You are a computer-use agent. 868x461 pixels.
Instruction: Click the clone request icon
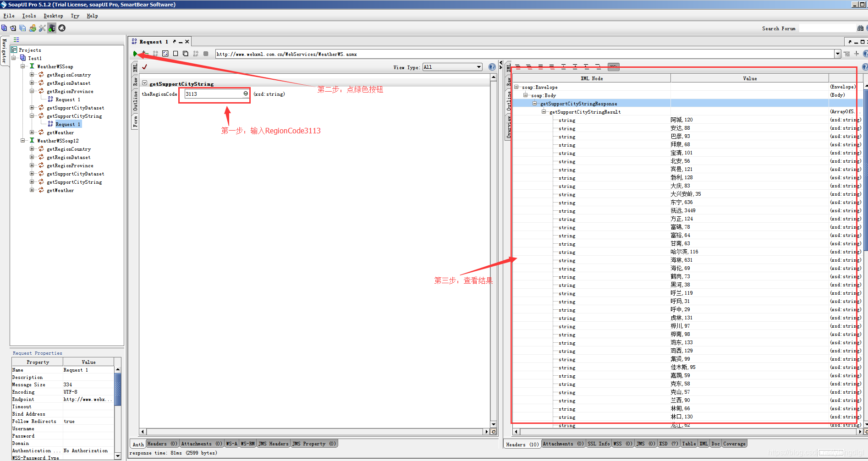click(186, 54)
